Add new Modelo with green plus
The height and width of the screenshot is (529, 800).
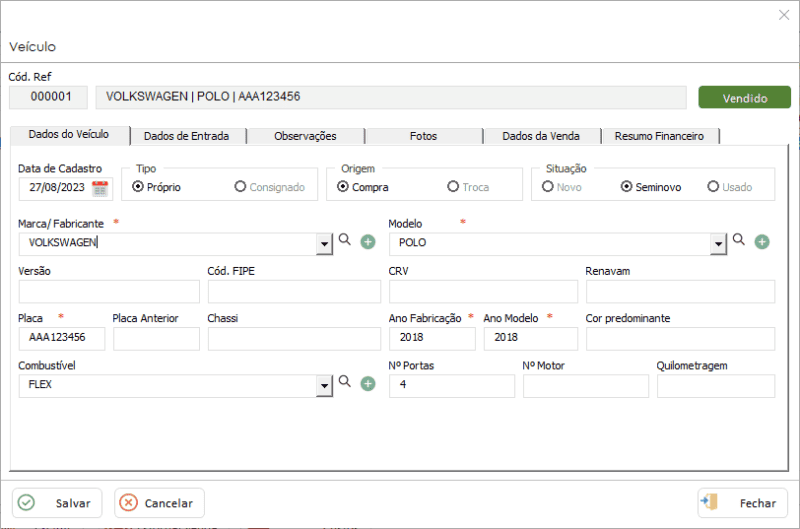click(762, 242)
